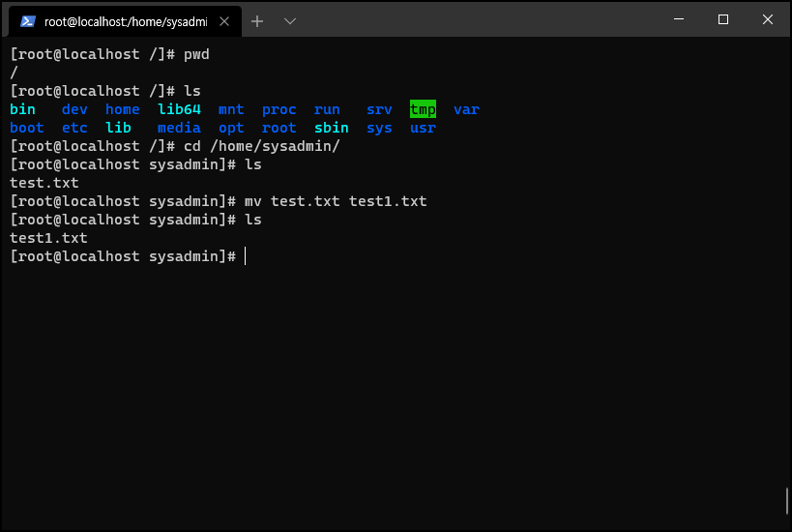Click the 'boot' directory name
The width and height of the screenshot is (792, 532).
point(27,128)
